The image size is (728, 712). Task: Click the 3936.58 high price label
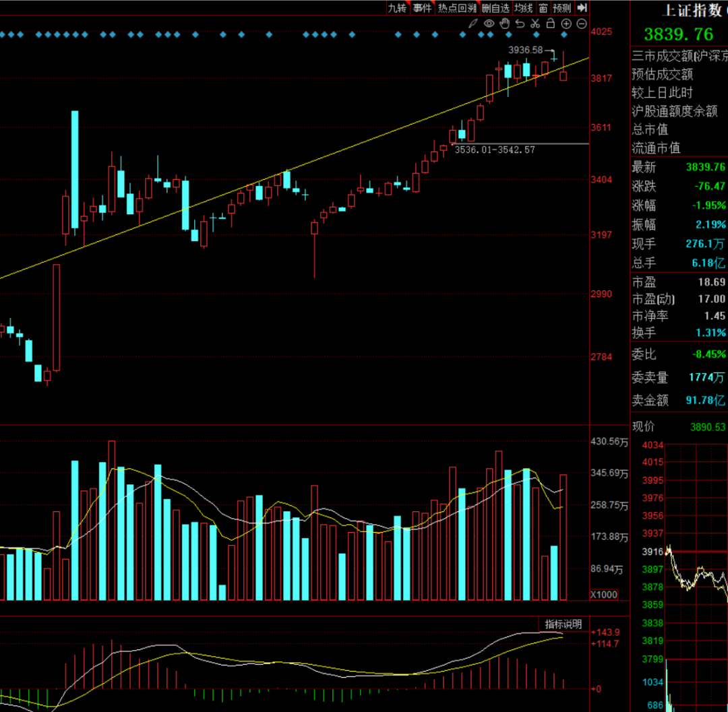point(525,50)
